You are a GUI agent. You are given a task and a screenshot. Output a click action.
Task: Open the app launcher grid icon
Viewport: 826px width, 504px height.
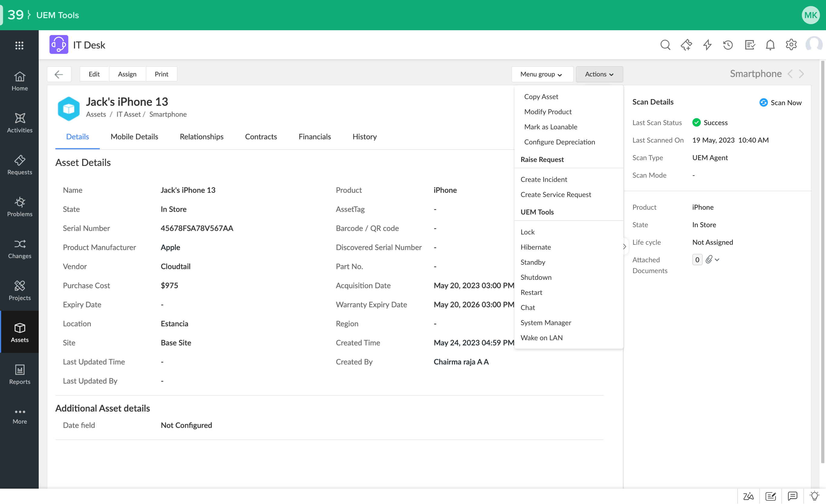pyautogui.click(x=19, y=45)
